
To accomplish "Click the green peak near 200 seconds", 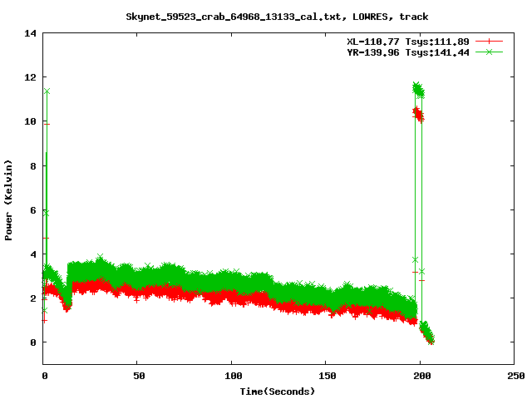I will (418, 88).
